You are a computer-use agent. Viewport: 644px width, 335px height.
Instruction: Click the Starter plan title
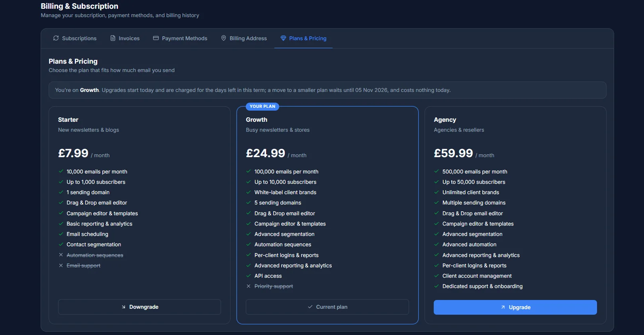(x=68, y=120)
